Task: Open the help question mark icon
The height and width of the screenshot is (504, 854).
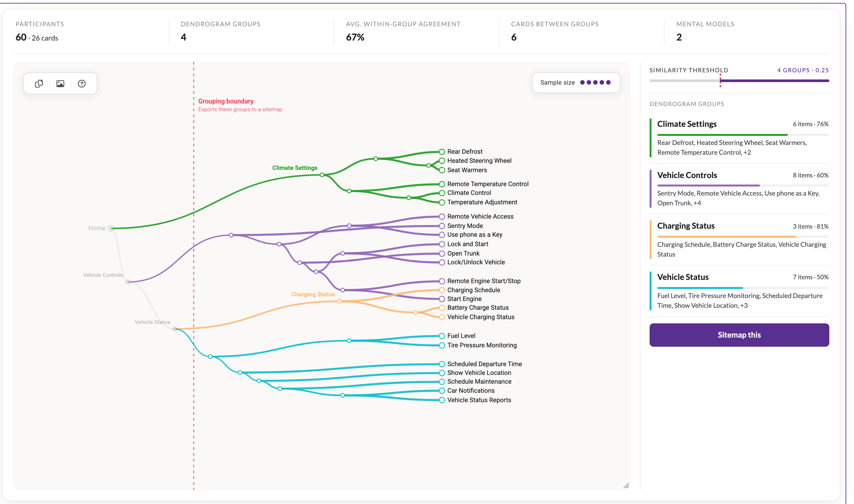Action: tap(81, 84)
